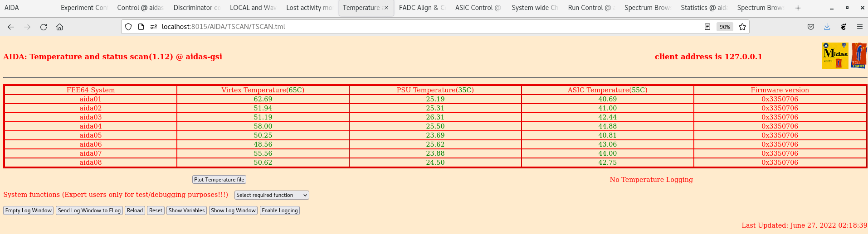The image size is (868, 234).
Task: Go back to previous page
Action: tap(11, 27)
